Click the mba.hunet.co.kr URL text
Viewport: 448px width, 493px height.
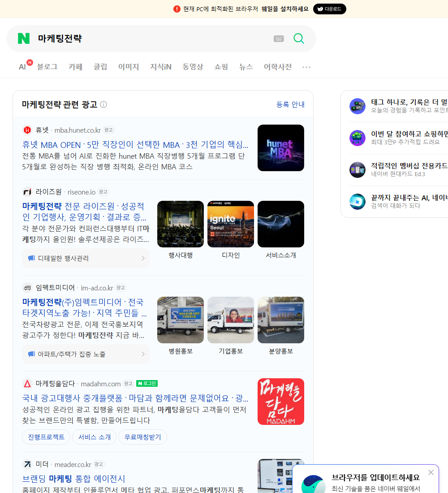(78, 130)
